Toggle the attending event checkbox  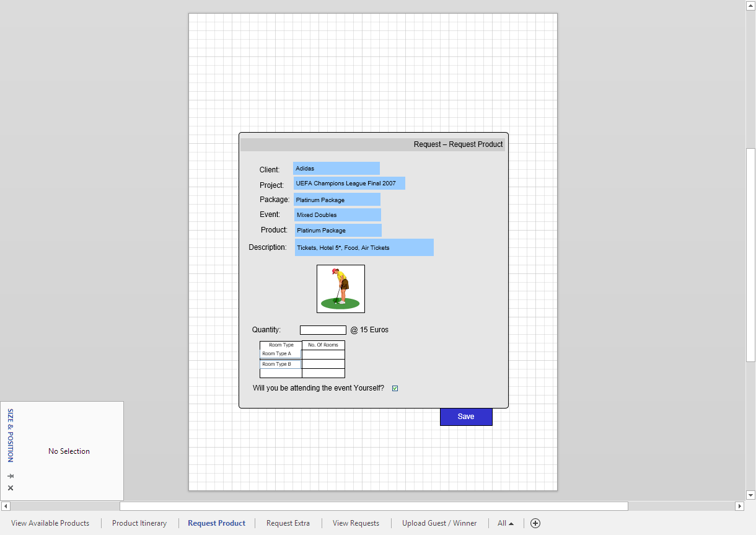coord(395,389)
